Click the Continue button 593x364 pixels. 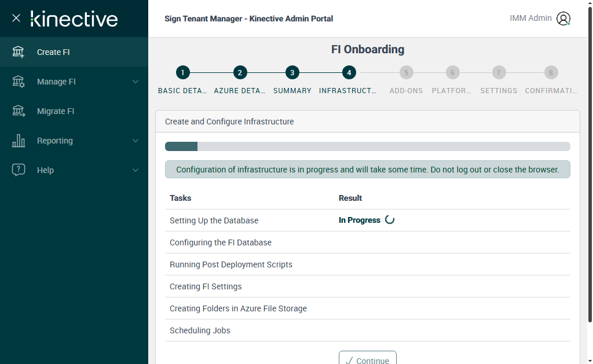coord(368,358)
